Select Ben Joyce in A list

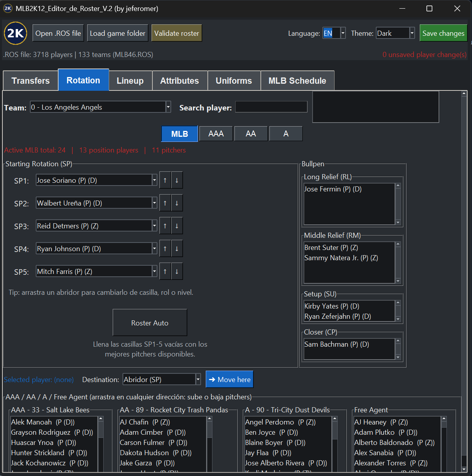(x=288, y=432)
